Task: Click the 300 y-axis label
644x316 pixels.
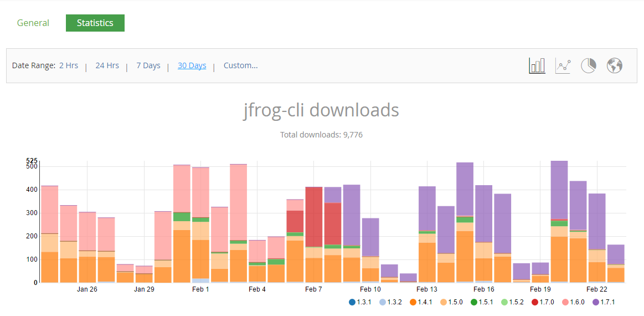Action: [32, 213]
